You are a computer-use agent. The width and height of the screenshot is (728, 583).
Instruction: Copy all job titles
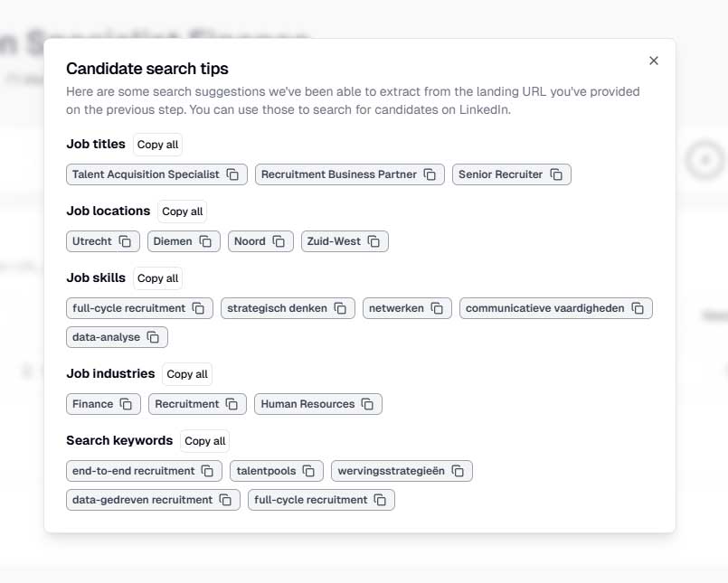(158, 145)
